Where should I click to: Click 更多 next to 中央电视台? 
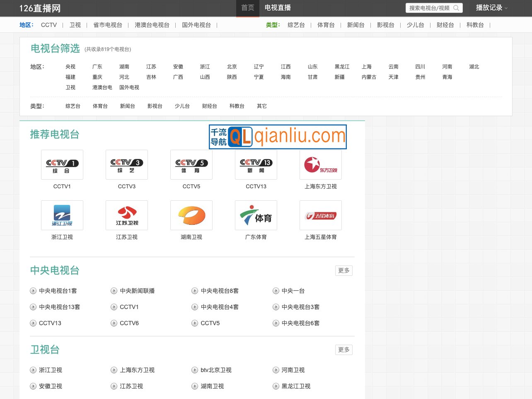[343, 270]
